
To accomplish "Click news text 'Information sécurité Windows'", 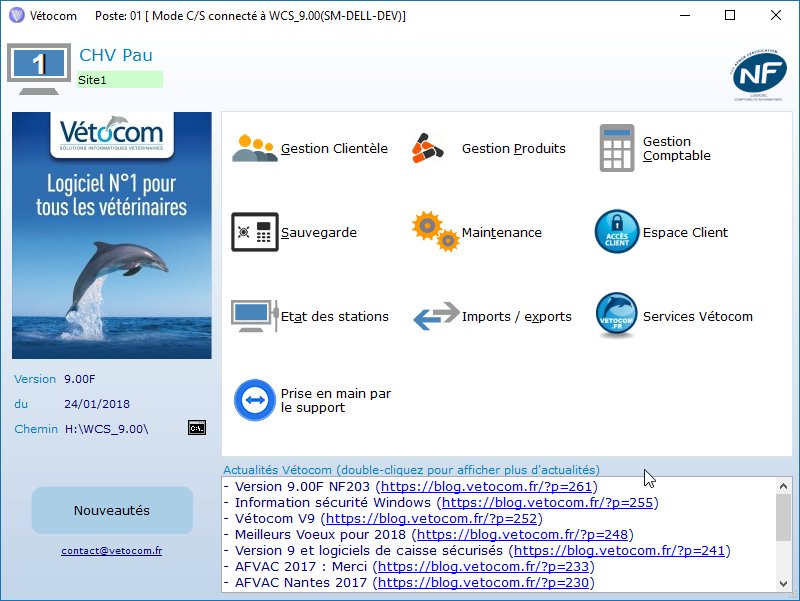I will 333,503.
